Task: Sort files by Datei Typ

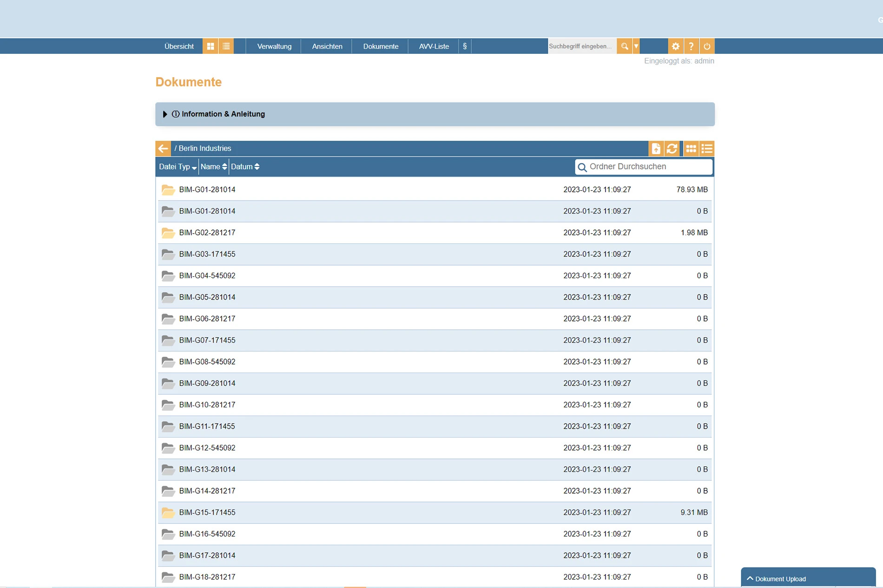Action: (178, 167)
